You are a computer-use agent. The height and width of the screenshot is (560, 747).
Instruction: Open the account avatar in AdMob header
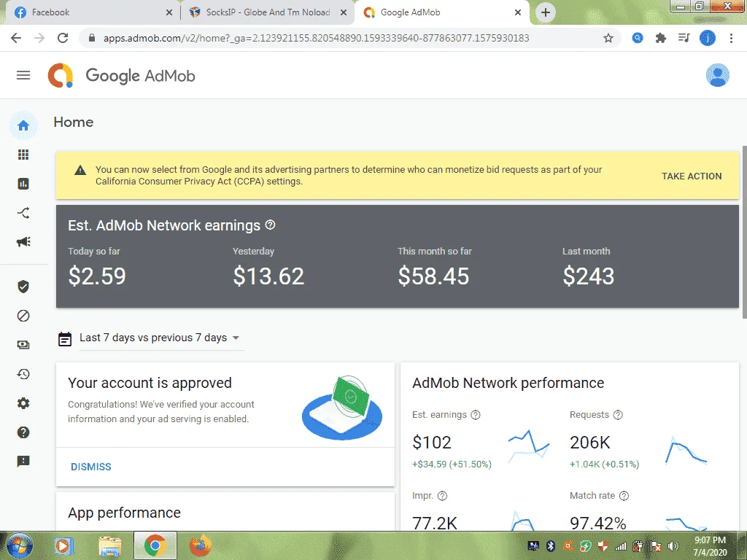[718, 75]
